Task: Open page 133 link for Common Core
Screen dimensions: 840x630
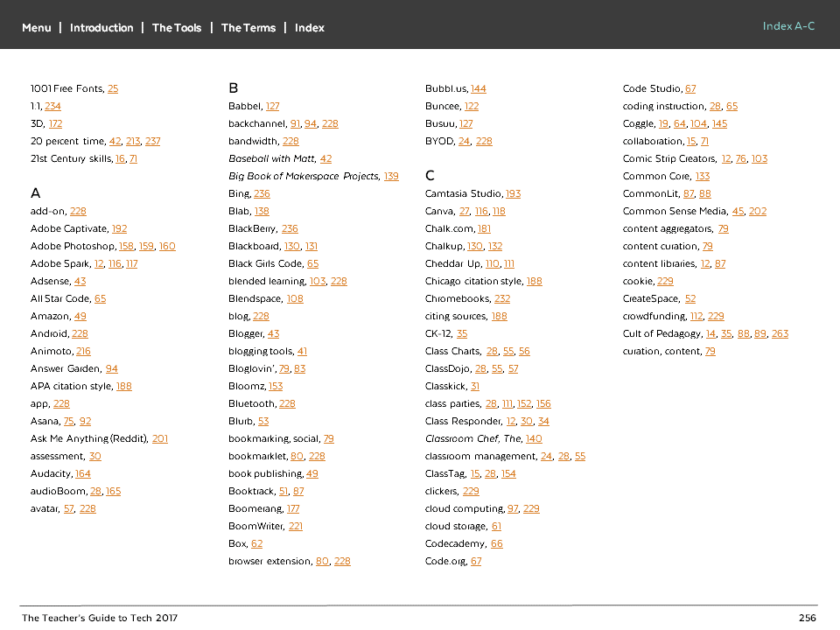Action: click(x=703, y=176)
